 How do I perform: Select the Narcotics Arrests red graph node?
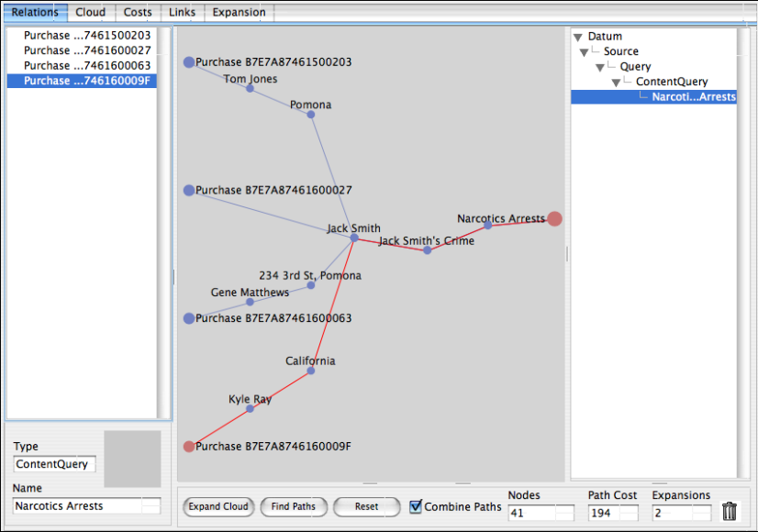554,218
